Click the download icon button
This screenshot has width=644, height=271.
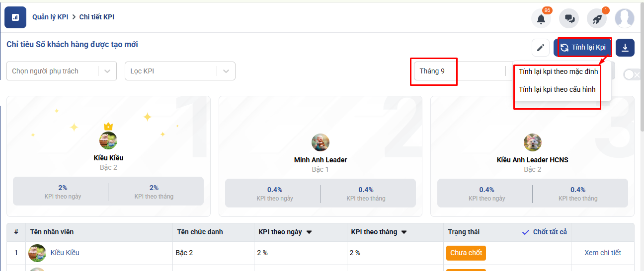click(625, 48)
